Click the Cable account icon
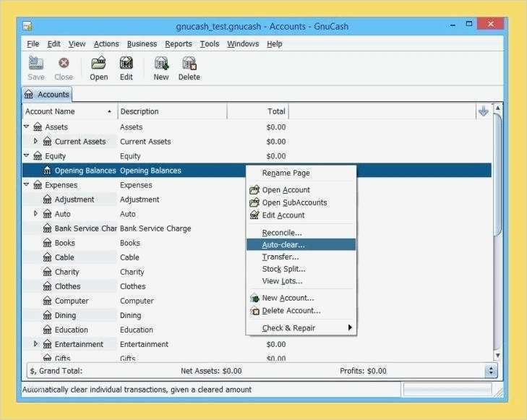The height and width of the screenshot is (420, 527). tap(48, 257)
